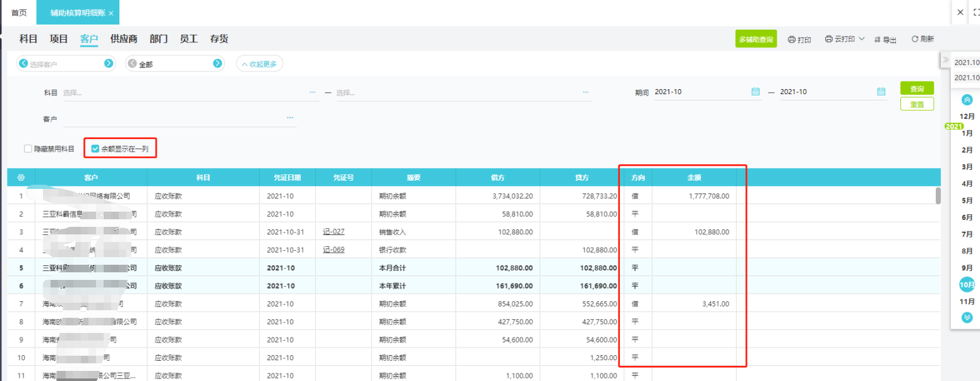Open the 客户 field ellipsis selector
Viewport: 980px width, 381px height.
coord(290,118)
